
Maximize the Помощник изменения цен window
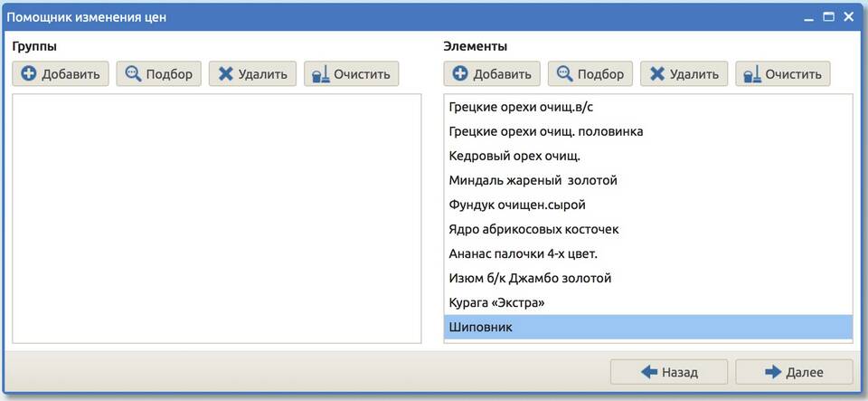[828, 17]
